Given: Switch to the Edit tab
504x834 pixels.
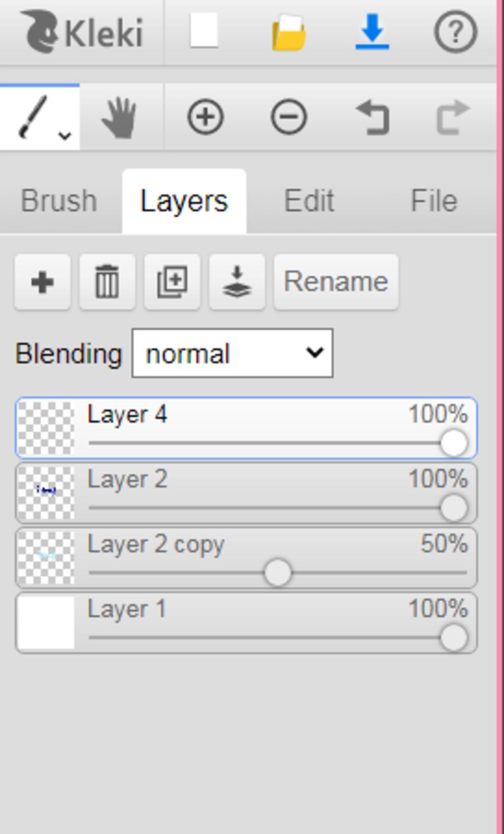Looking at the screenshot, I should (x=309, y=201).
